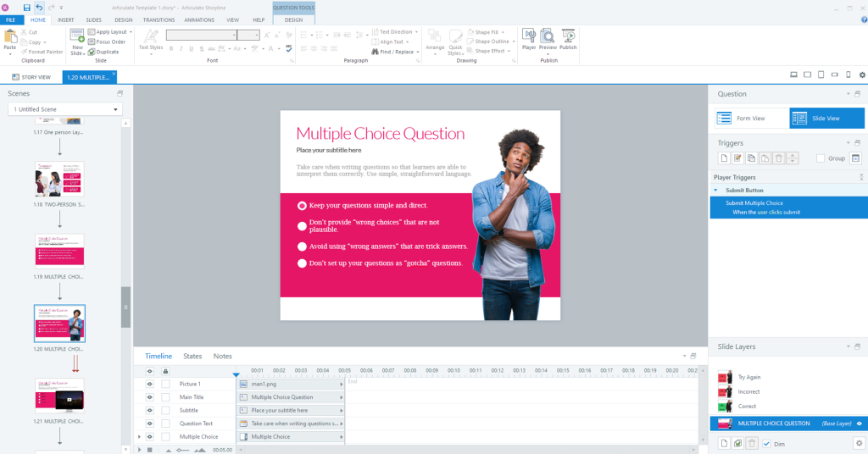Image resolution: width=868 pixels, height=454 pixels.
Task: Hide the Picture 1 timeline object
Action: [150, 384]
